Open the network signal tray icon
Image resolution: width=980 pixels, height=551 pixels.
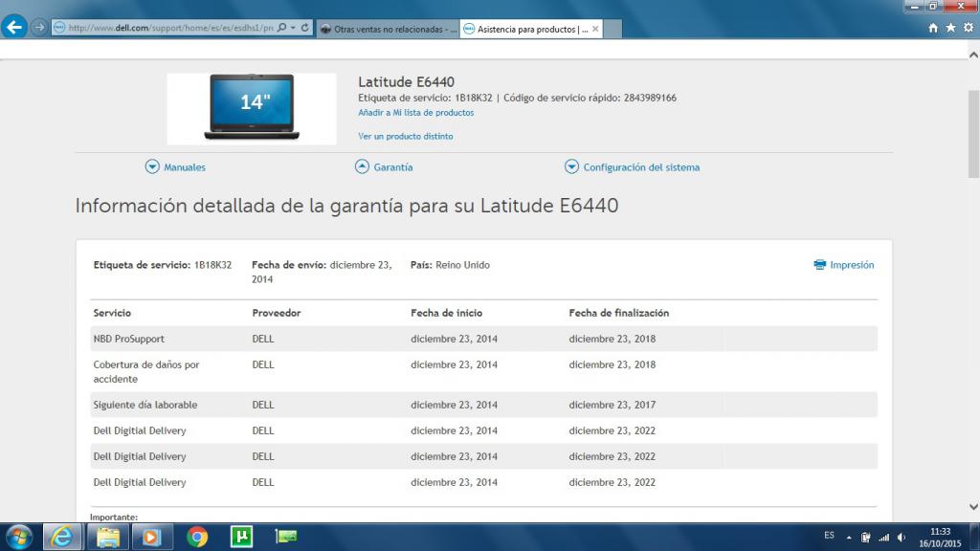coord(883,538)
